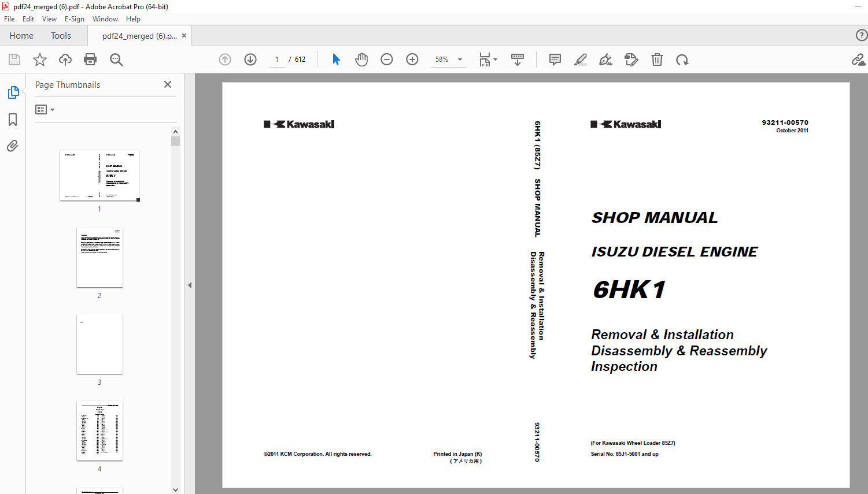Click "Serial No. 85J1-5001 and up" text

pos(625,454)
